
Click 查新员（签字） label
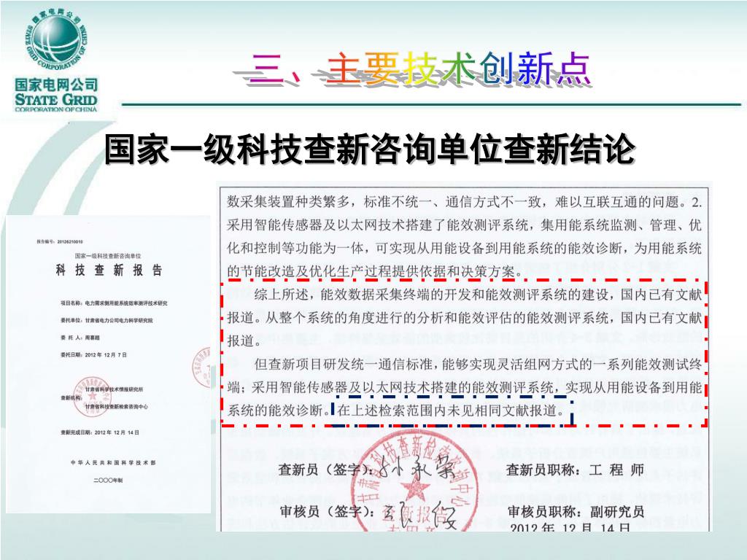point(326,470)
